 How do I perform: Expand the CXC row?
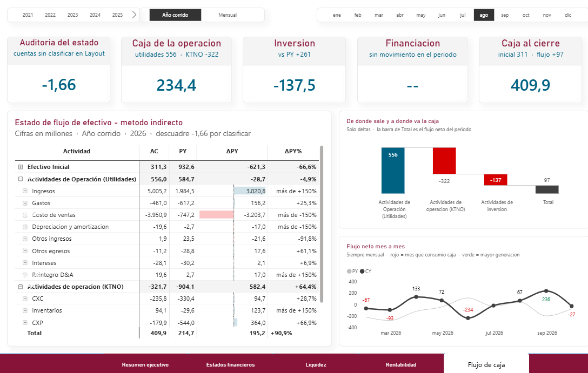point(25,299)
